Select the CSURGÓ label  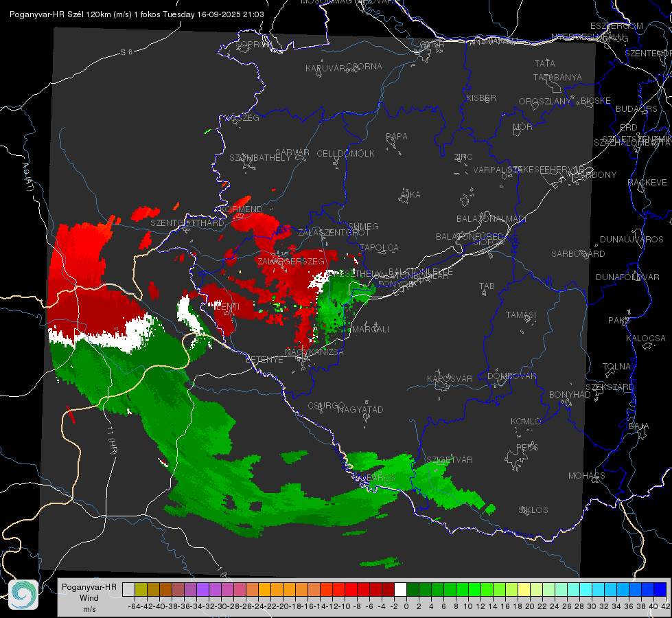click(326, 405)
